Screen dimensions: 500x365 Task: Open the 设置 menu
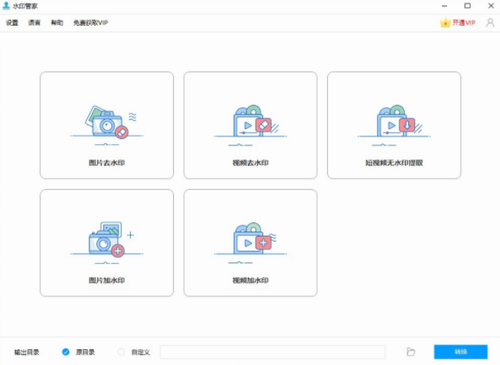tap(12, 23)
